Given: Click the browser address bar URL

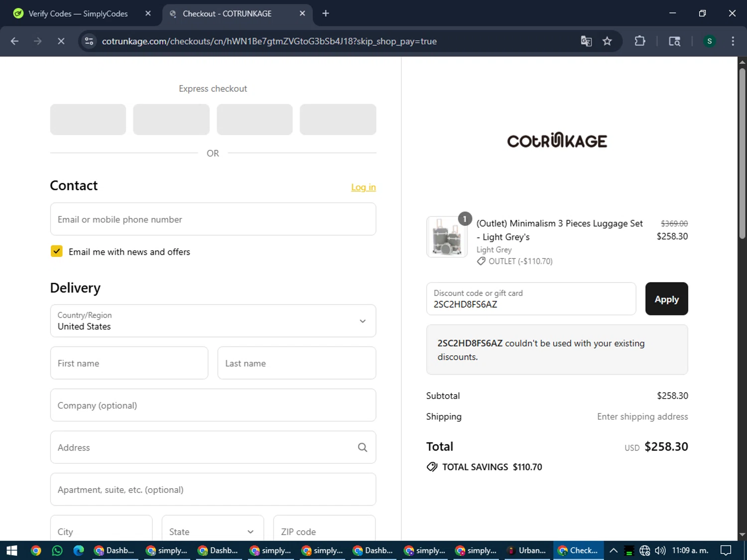Looking at the screenshot, I should [269, 41].
